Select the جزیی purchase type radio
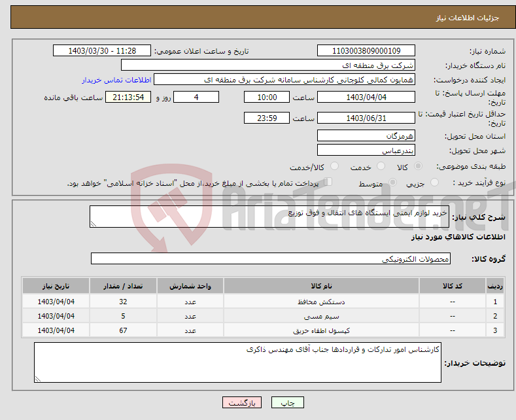 [x=434, y=182]
